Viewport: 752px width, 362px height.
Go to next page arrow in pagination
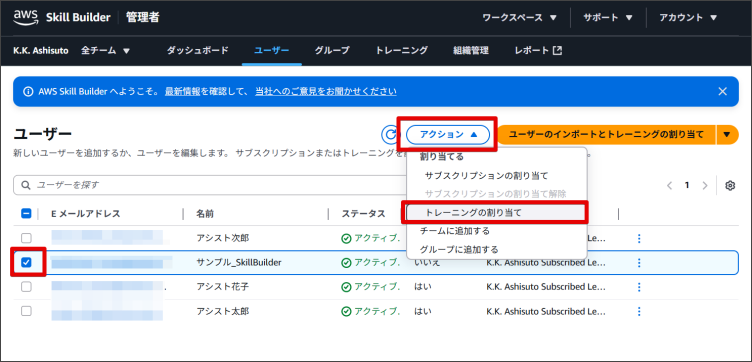(x=705, y=186)
